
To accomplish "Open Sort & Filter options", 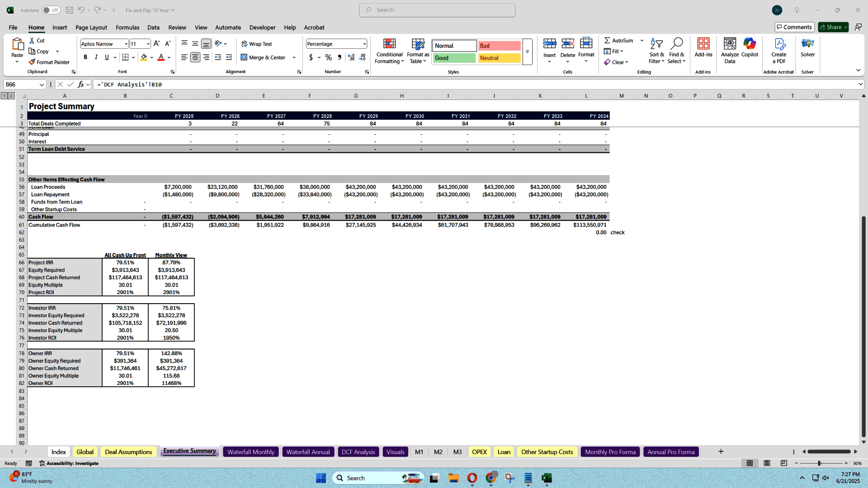I will (x=656, y=51).
